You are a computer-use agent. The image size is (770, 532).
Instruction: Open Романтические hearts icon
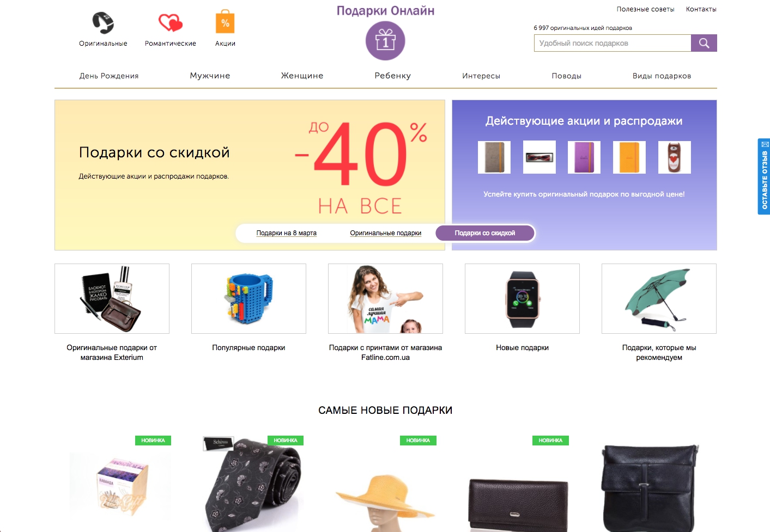click(x=171, y=22)
